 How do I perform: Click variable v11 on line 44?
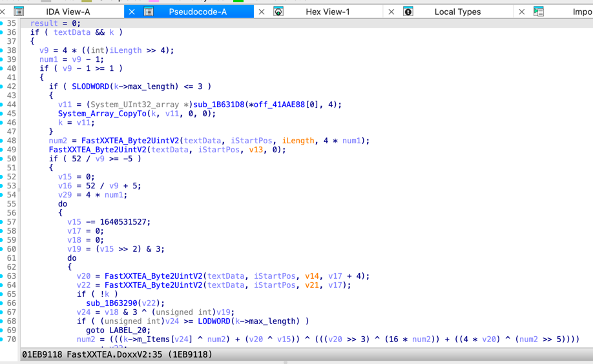tap(65, 105)
